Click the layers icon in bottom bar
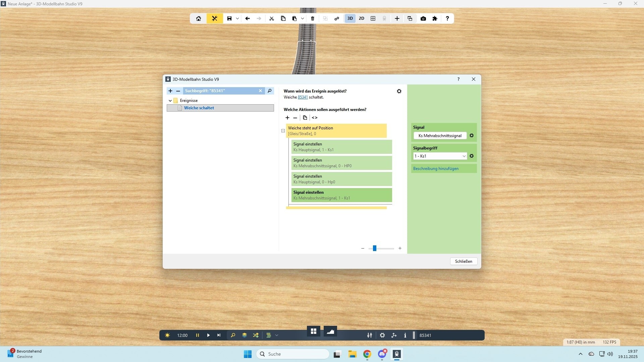Screen dimensions: 644x362 (x=244, y=335)
